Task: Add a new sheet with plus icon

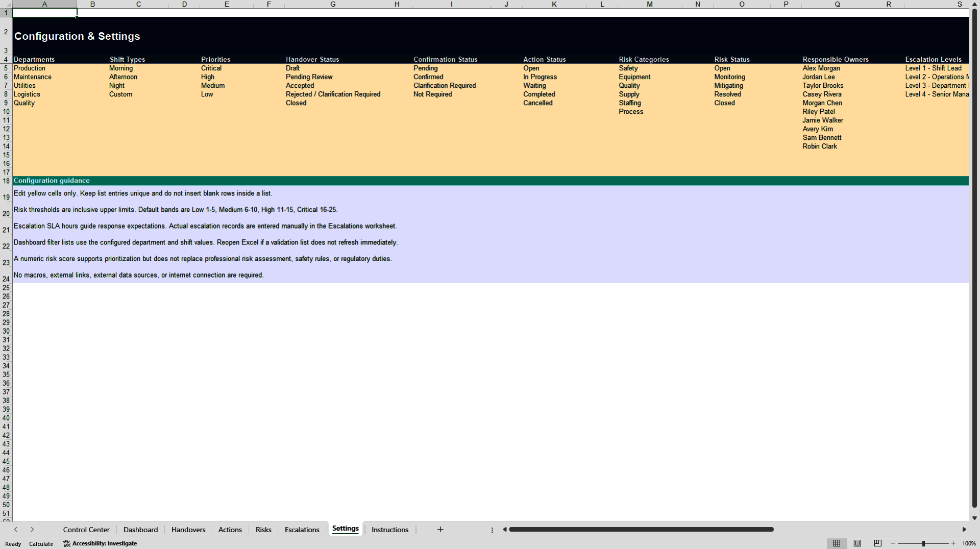Action: click(440, 530)
